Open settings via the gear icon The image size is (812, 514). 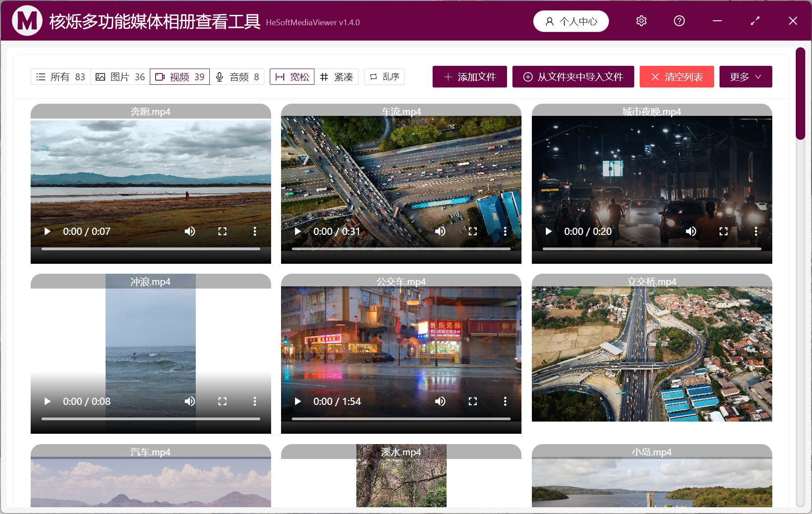(x=641, y=21)
